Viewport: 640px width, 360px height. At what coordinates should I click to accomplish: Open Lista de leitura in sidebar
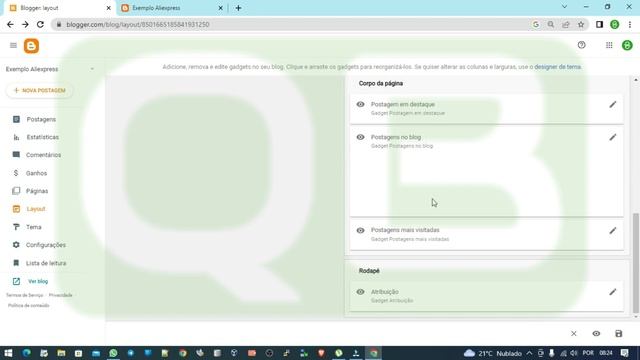click(46, 263)
